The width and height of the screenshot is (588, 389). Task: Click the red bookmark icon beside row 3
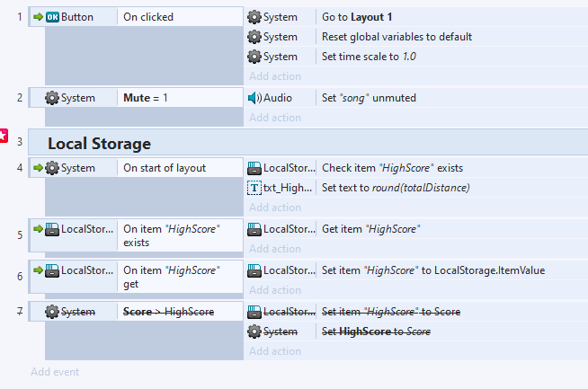4,137
